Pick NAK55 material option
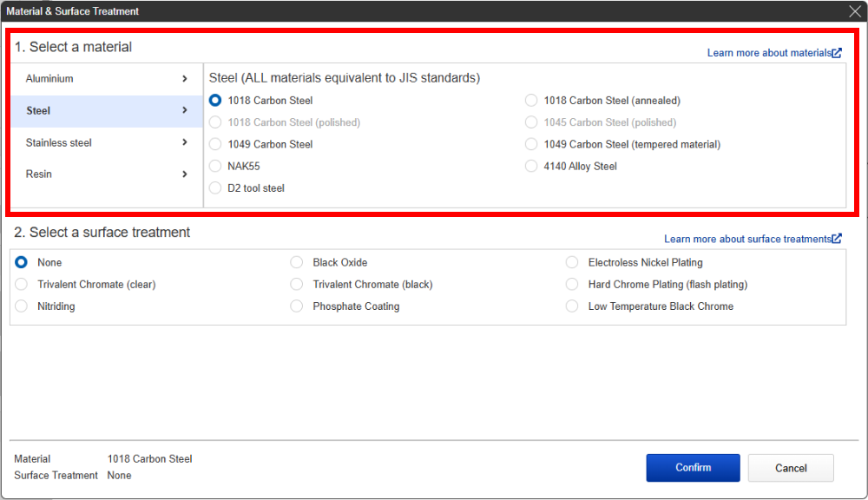868x500 pixels. tap(215, 166)
